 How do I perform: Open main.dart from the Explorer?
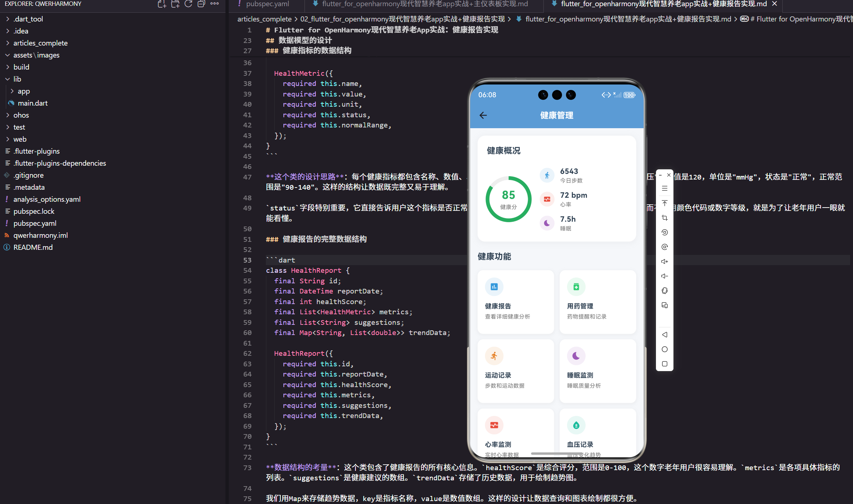click(x=32, y=103)
